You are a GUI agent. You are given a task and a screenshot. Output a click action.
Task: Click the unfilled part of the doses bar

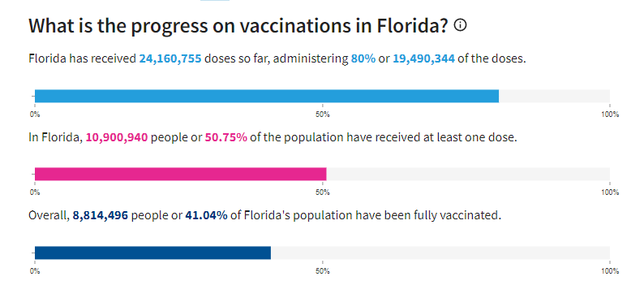(554, 96)
